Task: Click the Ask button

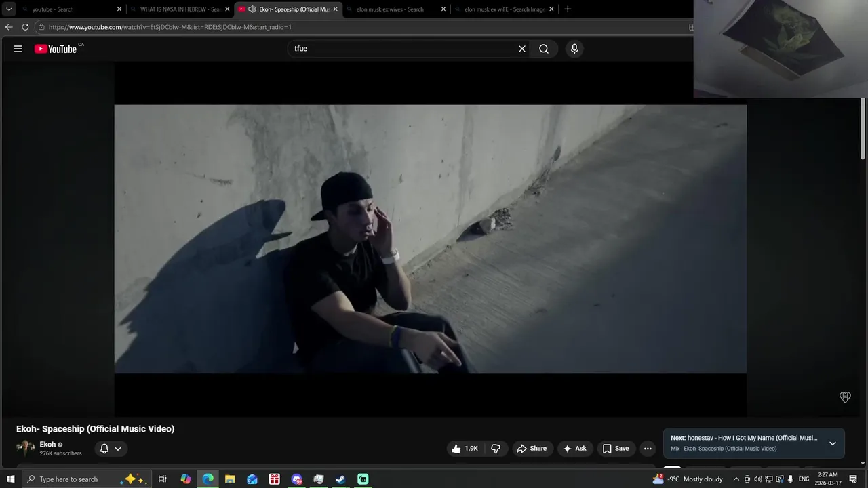Action: pos(574,449)
